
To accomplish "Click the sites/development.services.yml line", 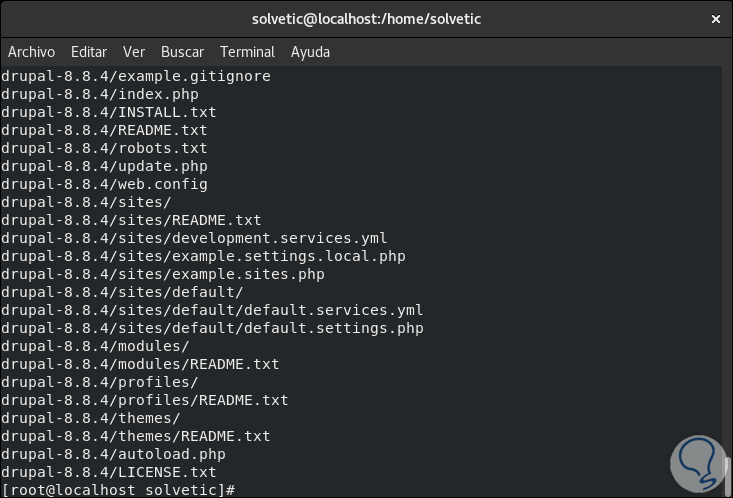I will pos(194,238).
